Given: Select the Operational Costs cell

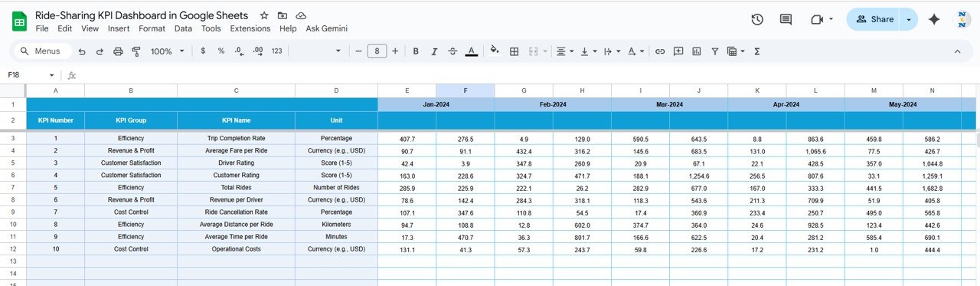Looking at the screenshot, I should (237, 249).
